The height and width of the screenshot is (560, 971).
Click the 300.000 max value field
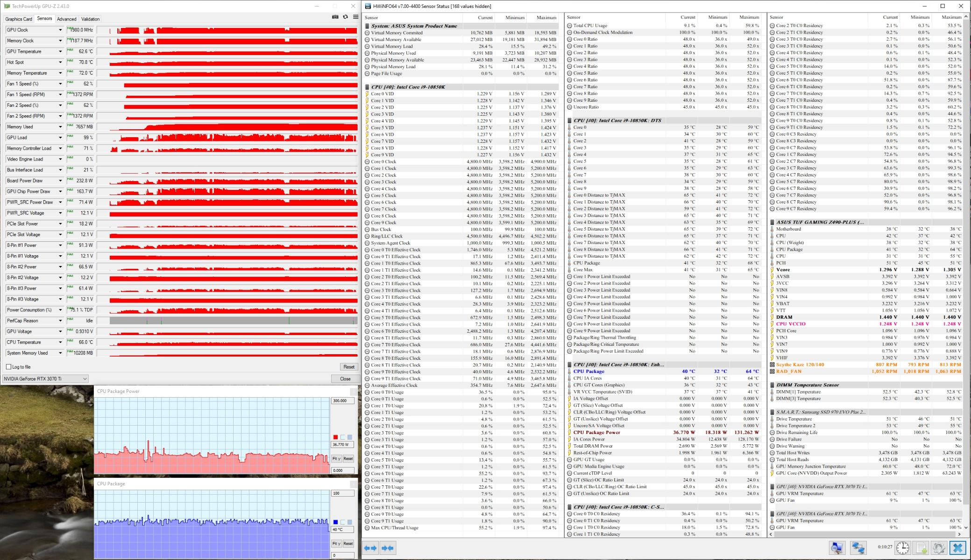point(342,401)
